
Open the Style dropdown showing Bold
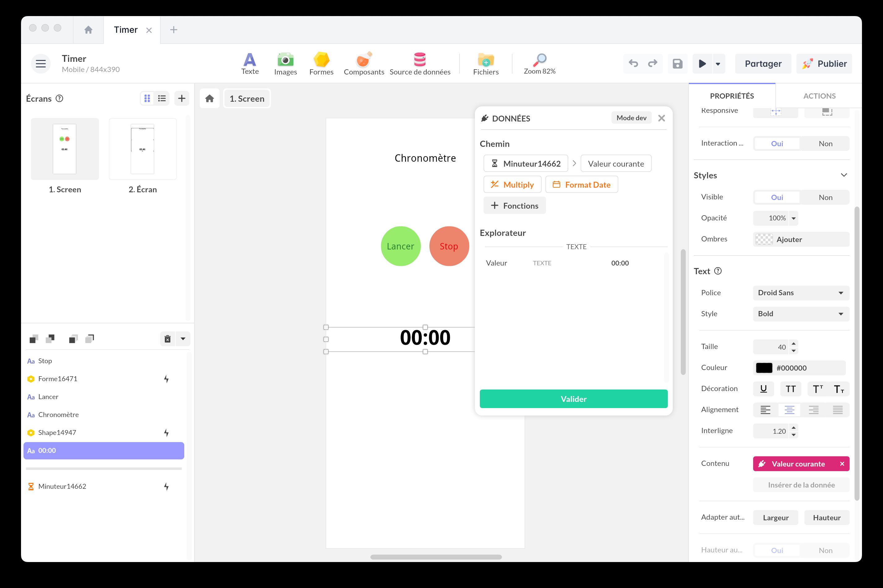pos(801,314)
